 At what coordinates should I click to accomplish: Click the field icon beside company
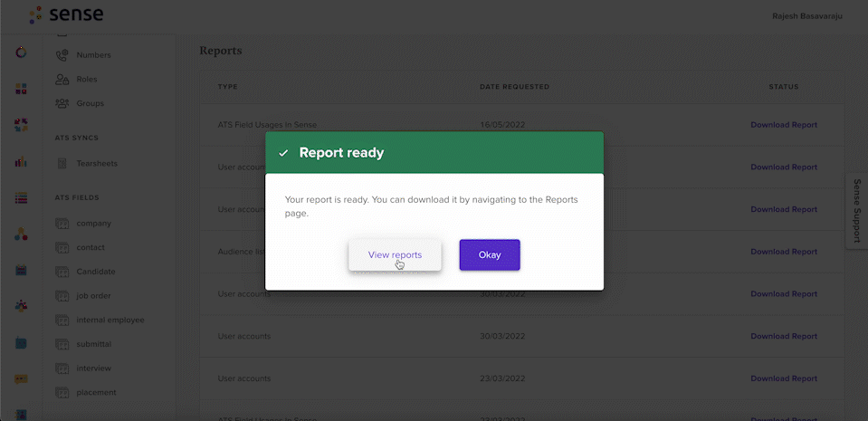coord(62,224)
